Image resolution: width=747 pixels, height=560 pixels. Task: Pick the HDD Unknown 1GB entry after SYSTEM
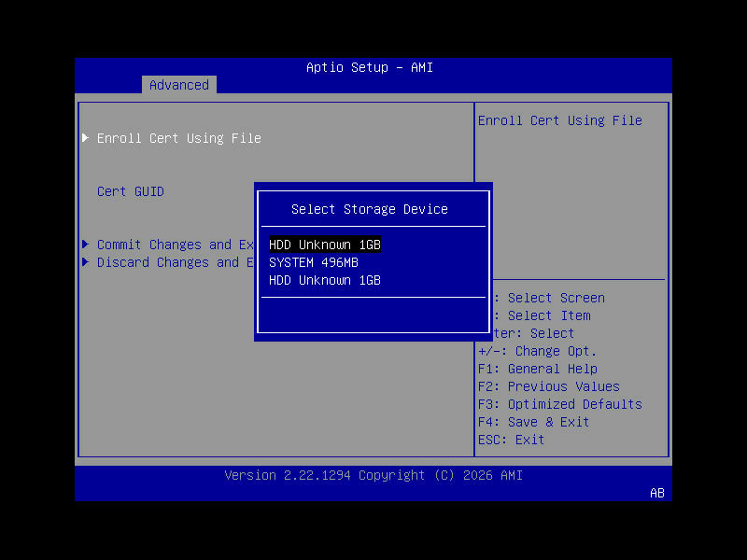(x=325, y=280)
